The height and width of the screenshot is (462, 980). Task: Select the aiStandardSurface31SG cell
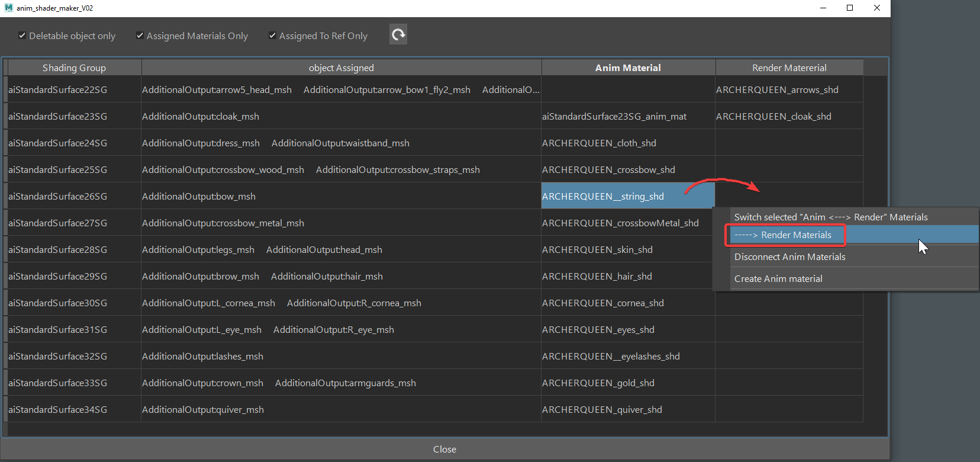(x=75, y=329)
